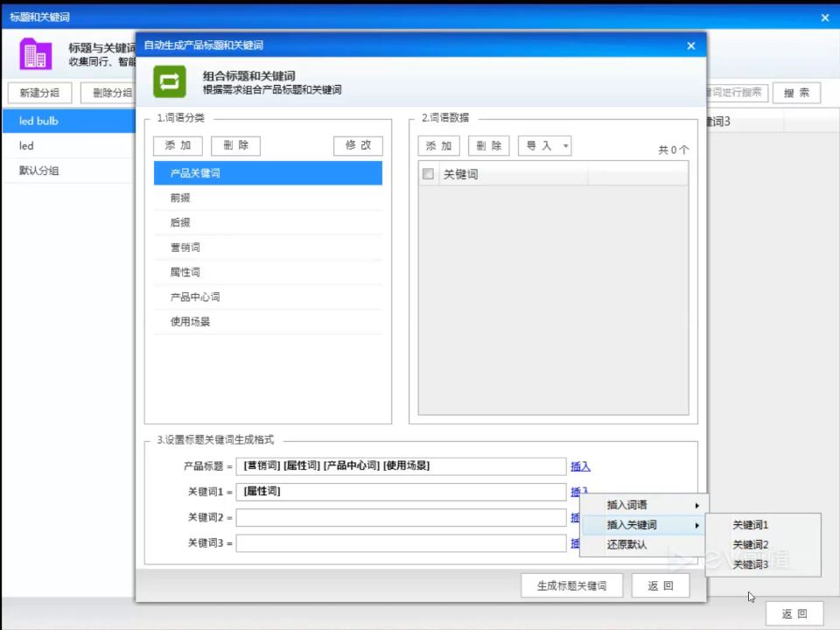Expand the 插入词语 submenu arrow
Screen dimensions: 840x630
697,505
